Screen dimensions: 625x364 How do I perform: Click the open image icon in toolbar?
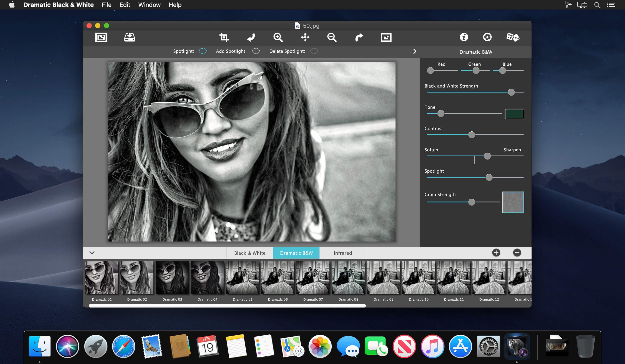pos(101,37)
